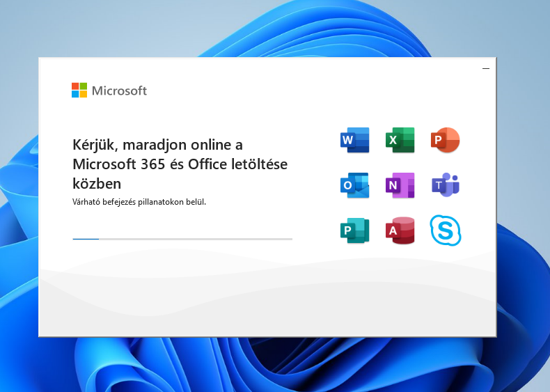
Task: Click the 'Kérjük, maradjon online' heading
Action: (x=180, y=164)
